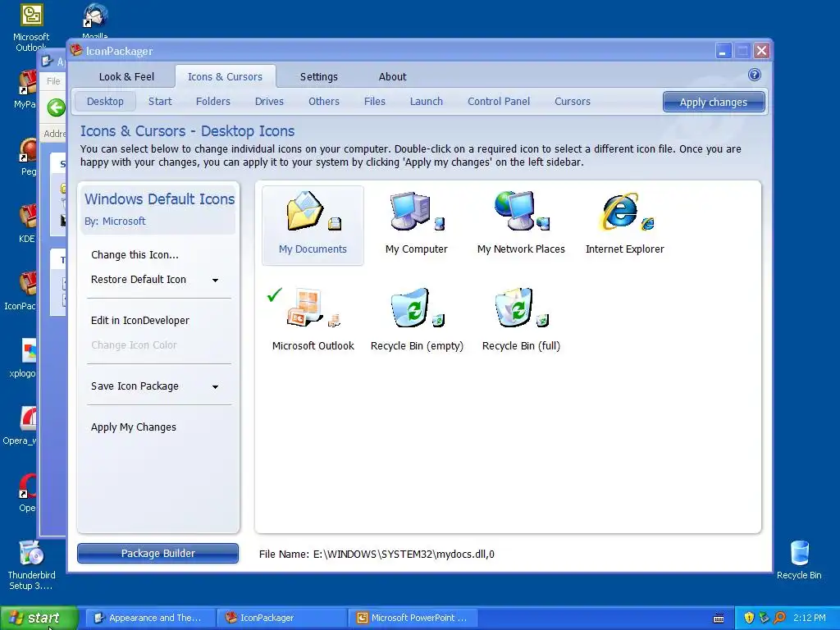Switch to Microsoft PowerPoint taskbar button

point(413,618)
